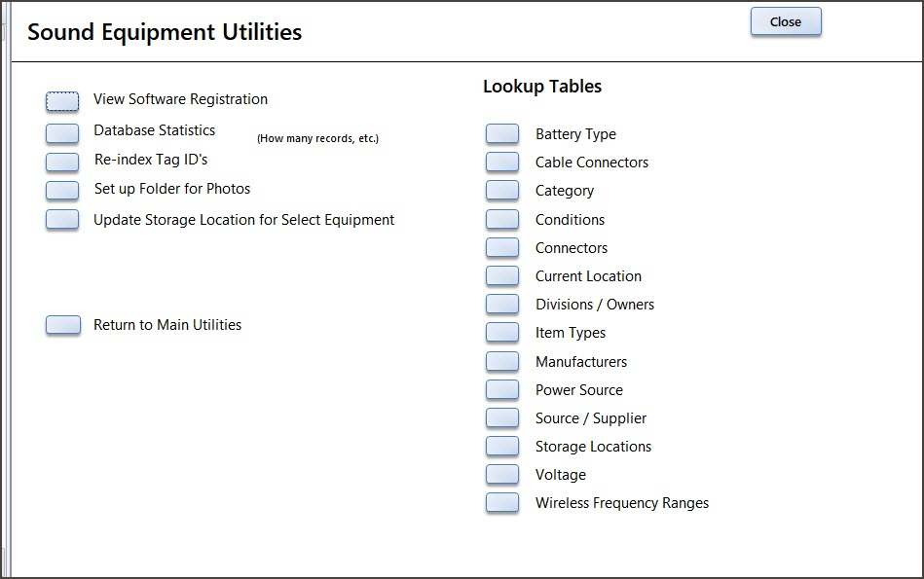
Task: Open the Cable Connectors lookup table
Action: [x=502, y=162]
